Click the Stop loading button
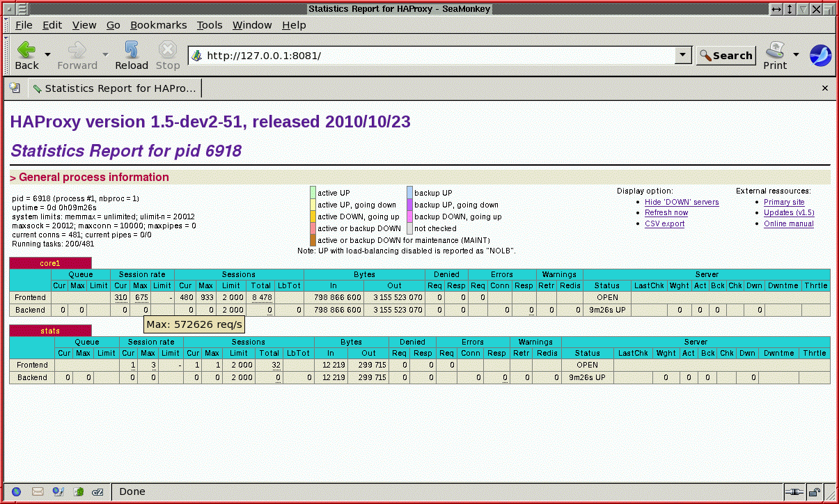Viewport: 839px width, 504px height. 168,55
